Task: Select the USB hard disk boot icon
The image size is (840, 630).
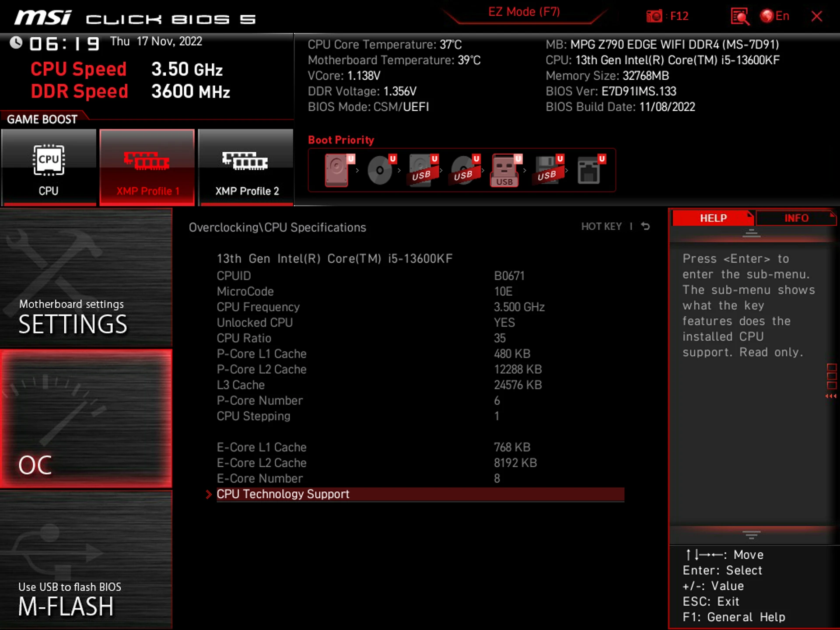Action: 423,170
